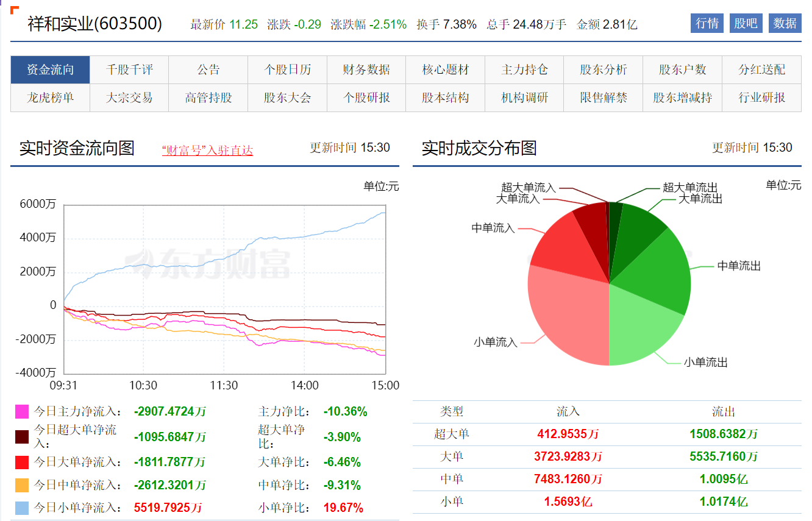Image resolution: width=812 pixels, height=521 pixels.
Task: Click the 换手 7.38% value
Action: [x=460, y=24]
